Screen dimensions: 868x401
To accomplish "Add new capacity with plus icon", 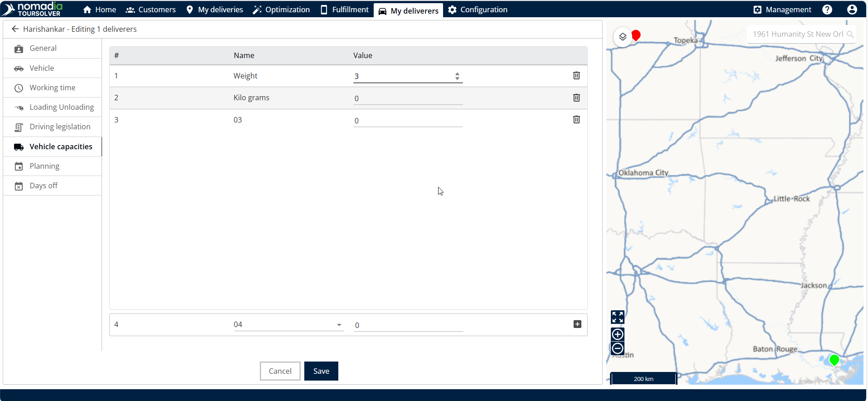I will point(577,324).
